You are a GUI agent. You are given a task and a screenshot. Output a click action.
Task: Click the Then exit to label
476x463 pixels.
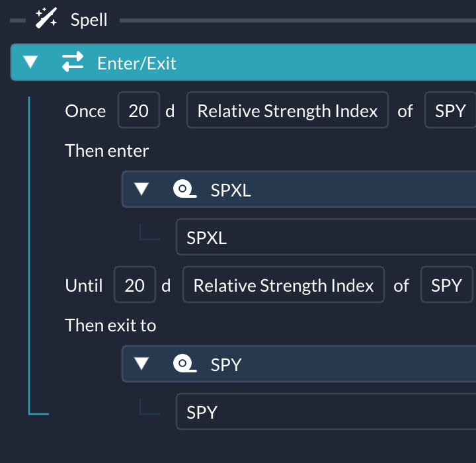click(x=110, y=325)
